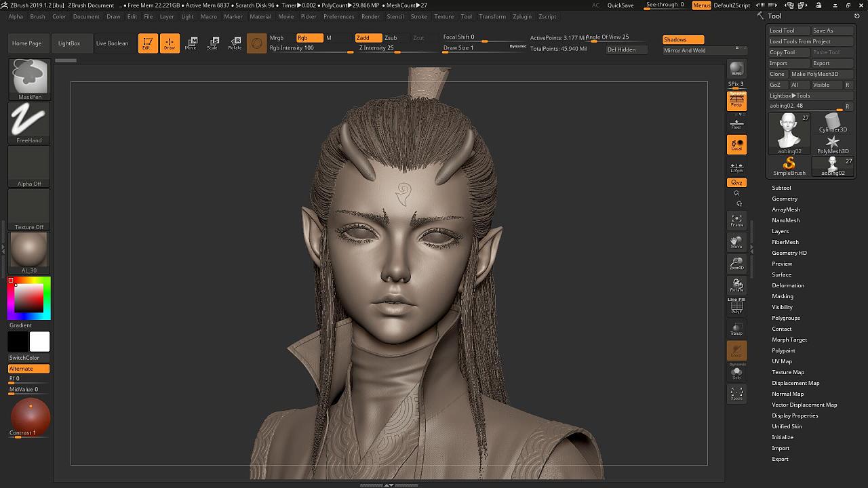Activate the Rotate transform tool icon

(235, 43)
